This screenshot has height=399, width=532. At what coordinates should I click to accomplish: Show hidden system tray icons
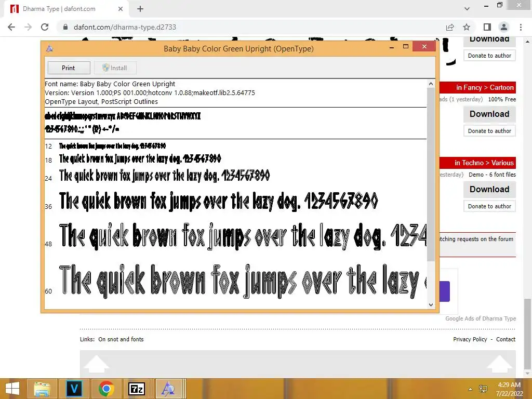coord(470,389)
